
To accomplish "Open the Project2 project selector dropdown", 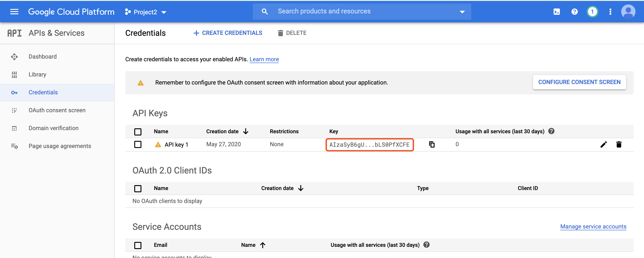I will click(146, 12).
